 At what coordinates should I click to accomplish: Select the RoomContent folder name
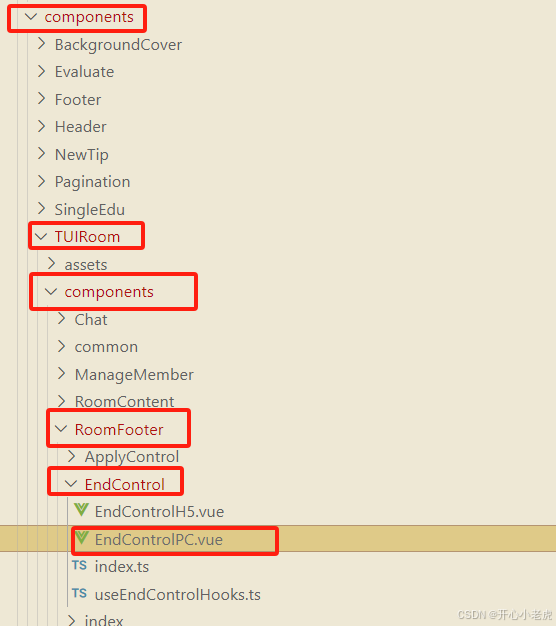point(125,402)
